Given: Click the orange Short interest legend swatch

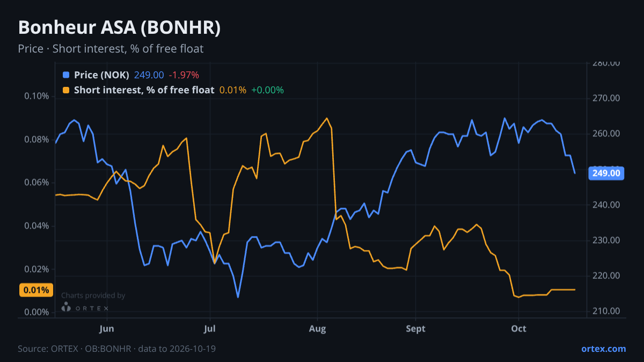Looking at the screenshot, I should pos(66,90).
